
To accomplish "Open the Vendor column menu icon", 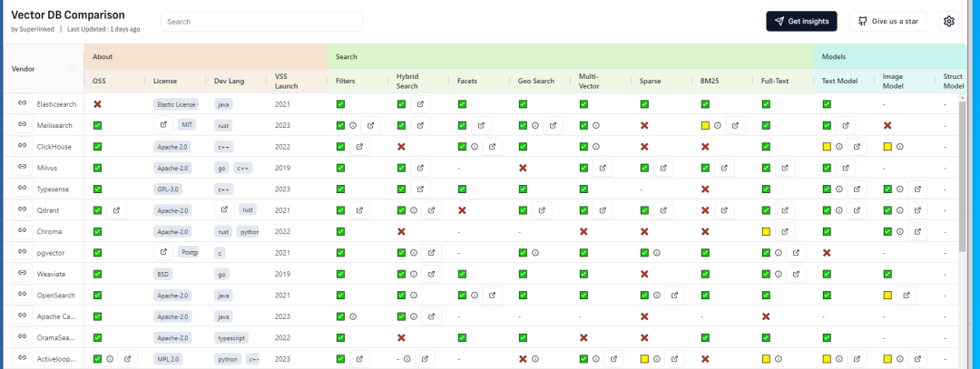I will [72, 68].
